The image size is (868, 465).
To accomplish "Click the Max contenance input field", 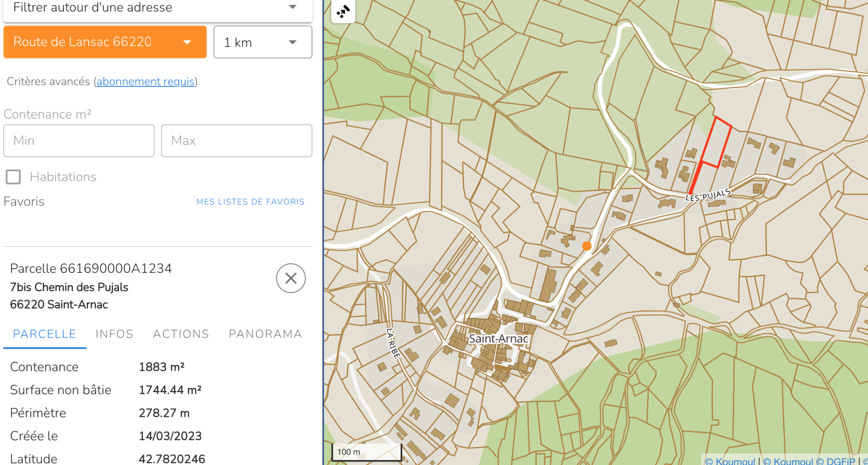I will [236, 141].
